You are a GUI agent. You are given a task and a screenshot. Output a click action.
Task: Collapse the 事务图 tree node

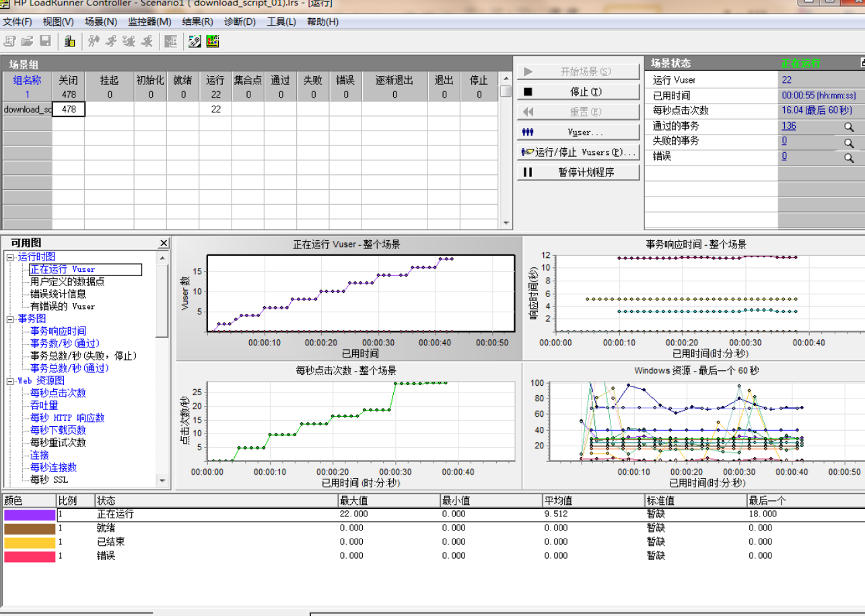[10, 319]
